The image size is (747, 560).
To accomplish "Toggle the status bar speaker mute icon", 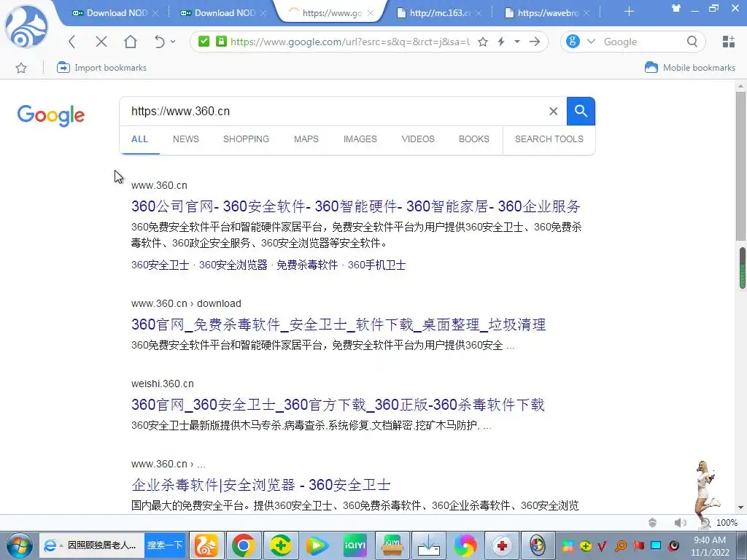I will (681, 523).
